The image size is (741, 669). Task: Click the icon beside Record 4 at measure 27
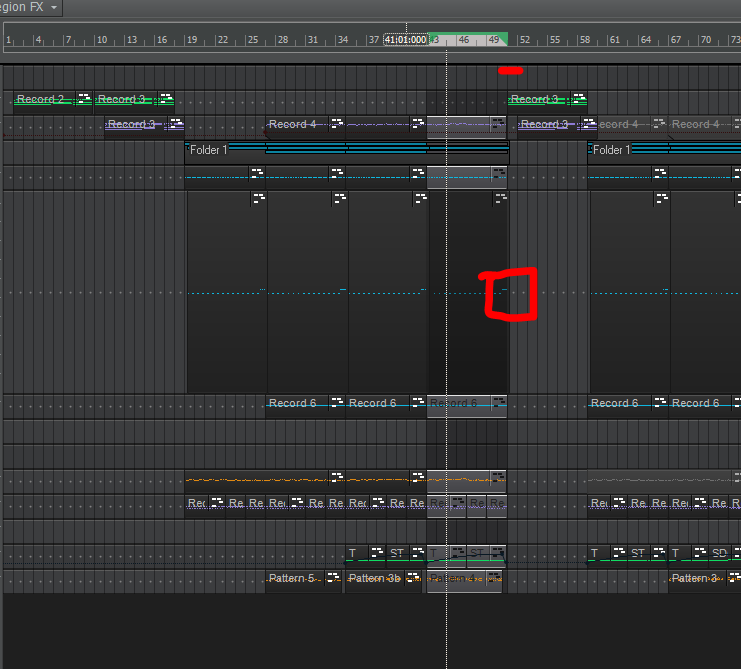pyautogui.click(x=336, y=124)
